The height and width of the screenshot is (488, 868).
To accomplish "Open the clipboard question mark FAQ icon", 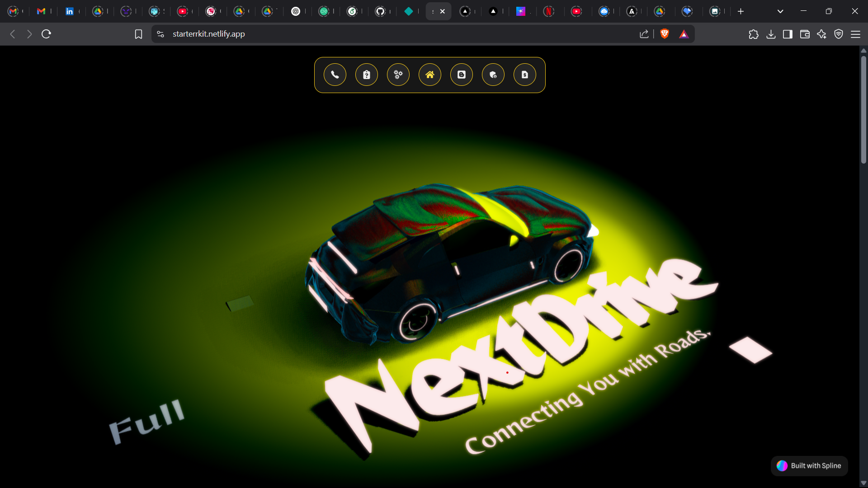I will coord(367,75).
